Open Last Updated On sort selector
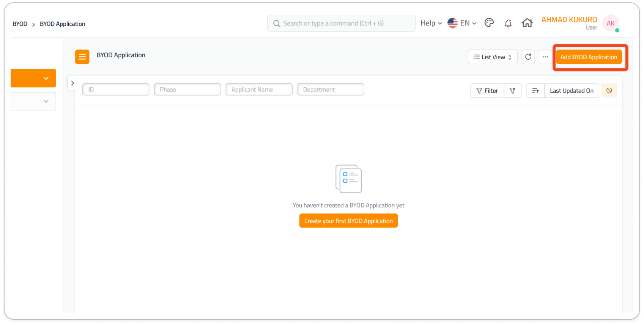644x325 pixels. coord(572,91)
